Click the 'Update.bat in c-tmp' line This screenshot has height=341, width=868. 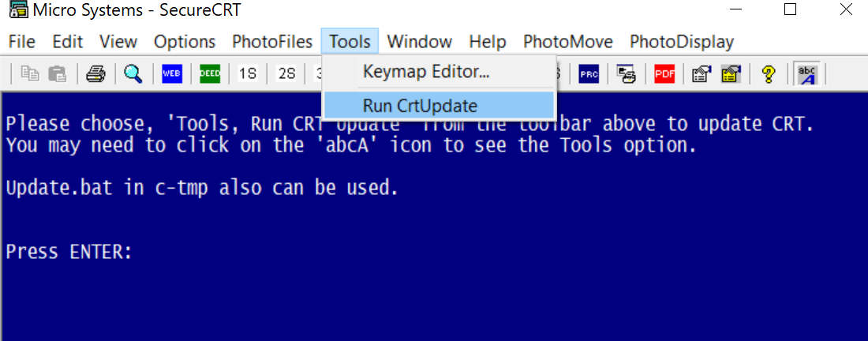click(x=202, y=188)
